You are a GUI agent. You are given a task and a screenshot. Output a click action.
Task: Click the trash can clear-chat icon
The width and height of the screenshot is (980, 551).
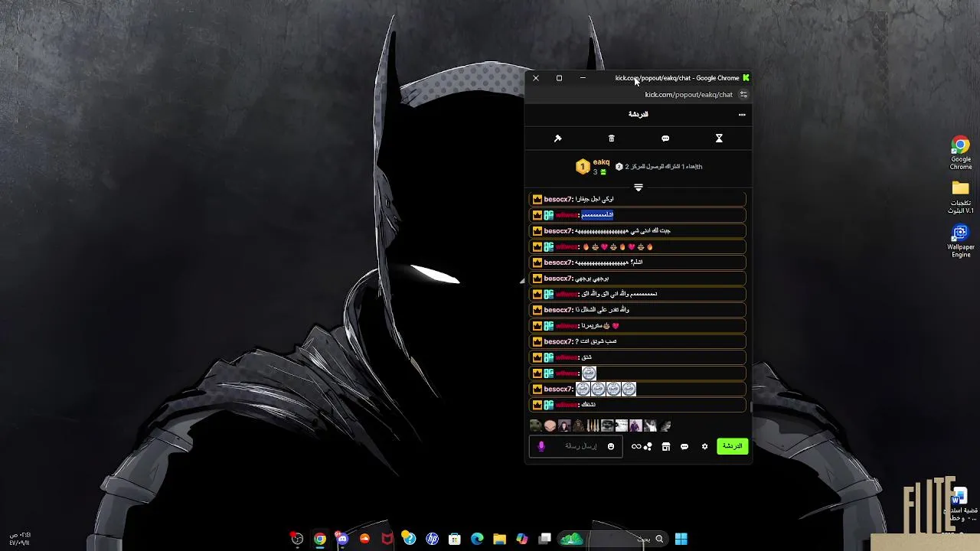(611, 139)
